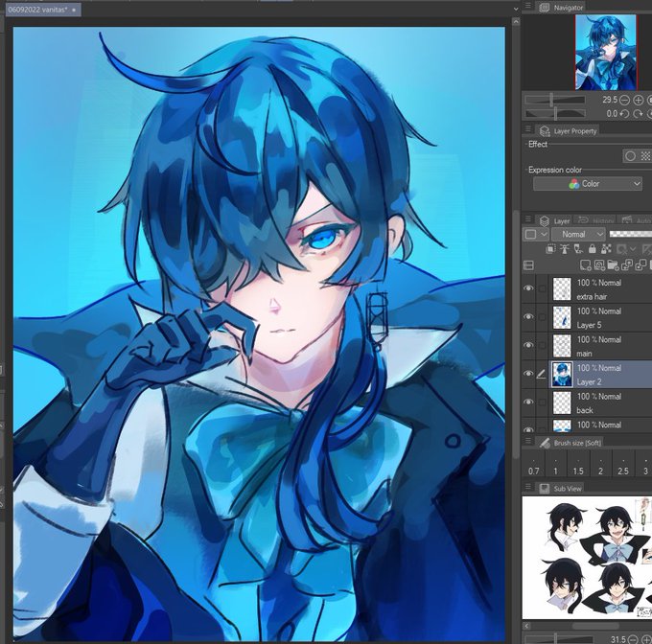Select brush size 1.5
652x644 pixels.
click(x=578, y=466)
